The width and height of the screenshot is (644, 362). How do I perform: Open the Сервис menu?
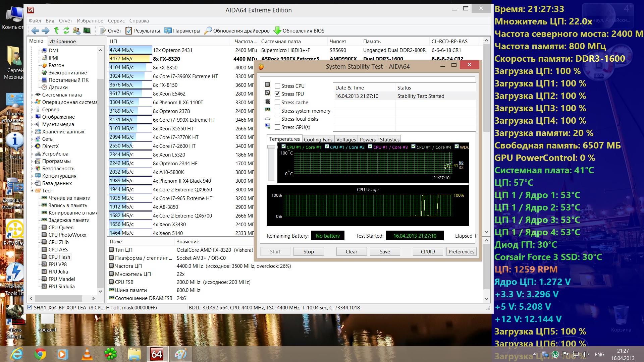[x=116, y=21]
